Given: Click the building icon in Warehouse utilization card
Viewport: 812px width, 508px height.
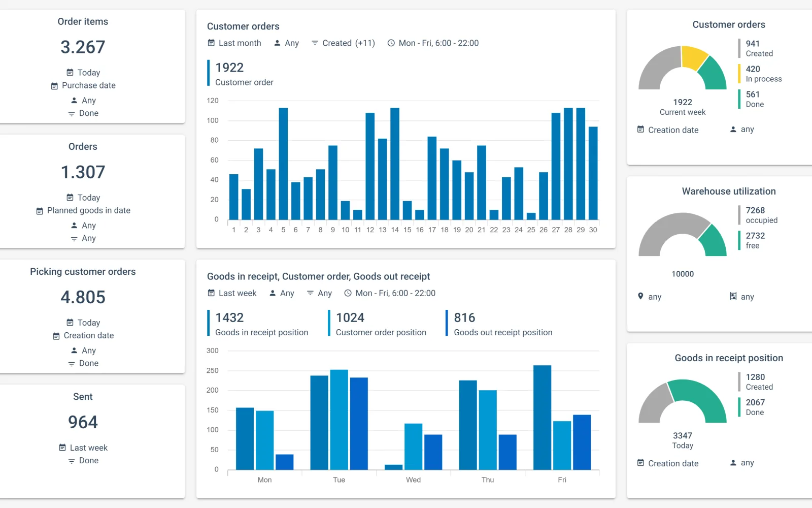Looking at the screenshot, I should click(733, 296).
